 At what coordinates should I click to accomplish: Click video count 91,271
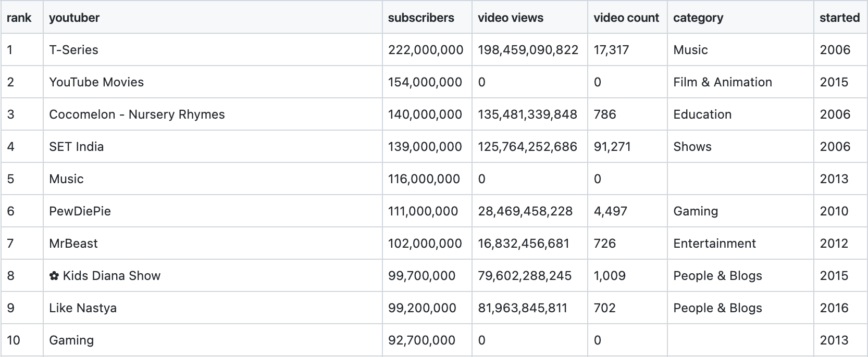pyautogui.click(x=612, y=147)
